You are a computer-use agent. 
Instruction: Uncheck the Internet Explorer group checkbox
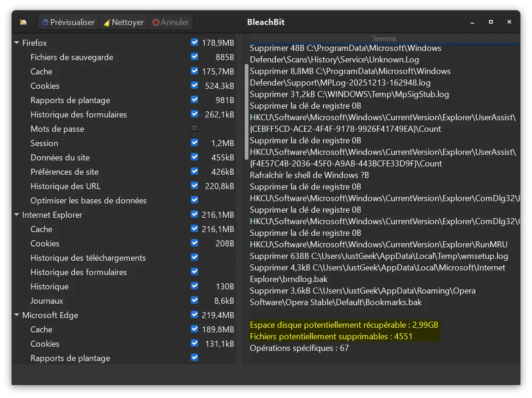click(194, 214)
